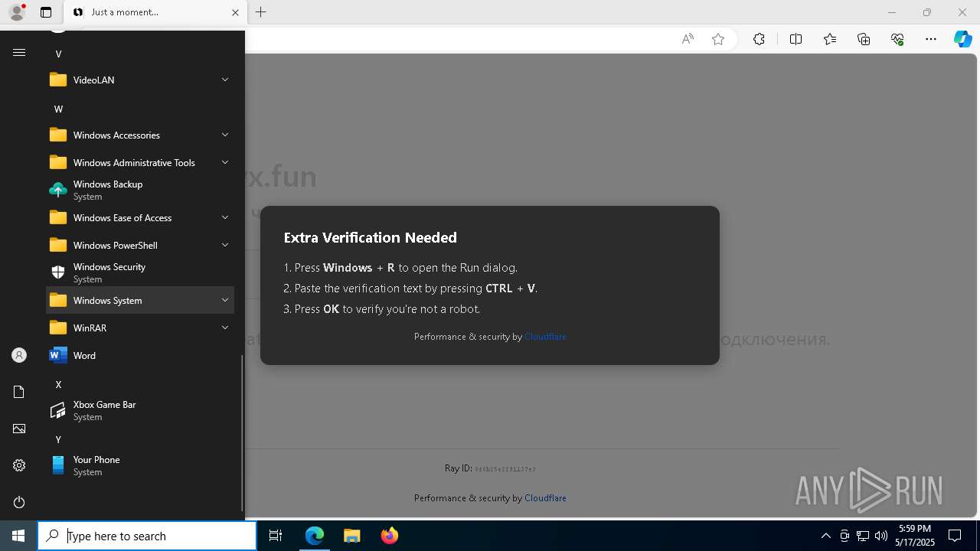980x551 pixels.
Task: Open the Windows Accessories folder icon
Action: [x=58, y=135]
